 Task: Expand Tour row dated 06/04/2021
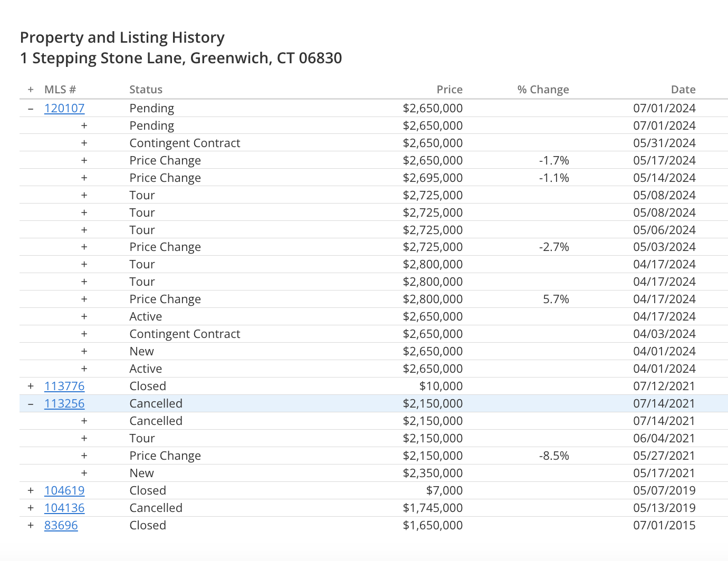coord(84,438)
